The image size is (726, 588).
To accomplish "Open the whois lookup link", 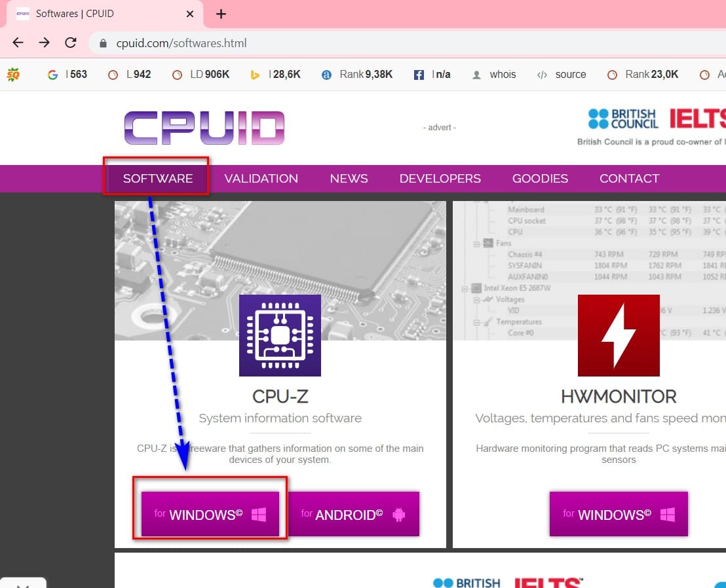I will pyautogui.click(x=494, y=75).
